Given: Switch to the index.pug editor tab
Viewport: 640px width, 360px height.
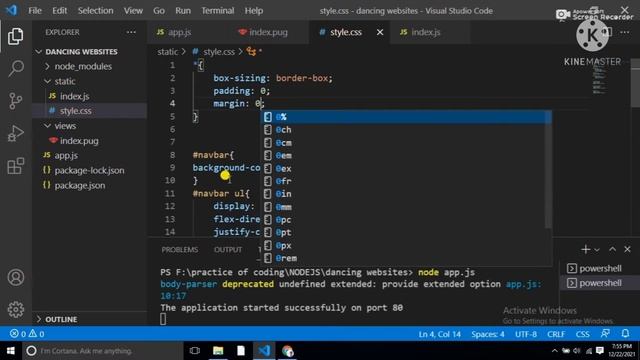Looking at the screenshot, I should tap(269, 32).
